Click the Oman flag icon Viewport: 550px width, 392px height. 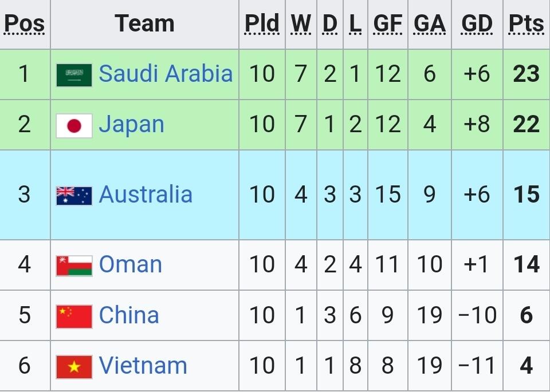point(74,266)
